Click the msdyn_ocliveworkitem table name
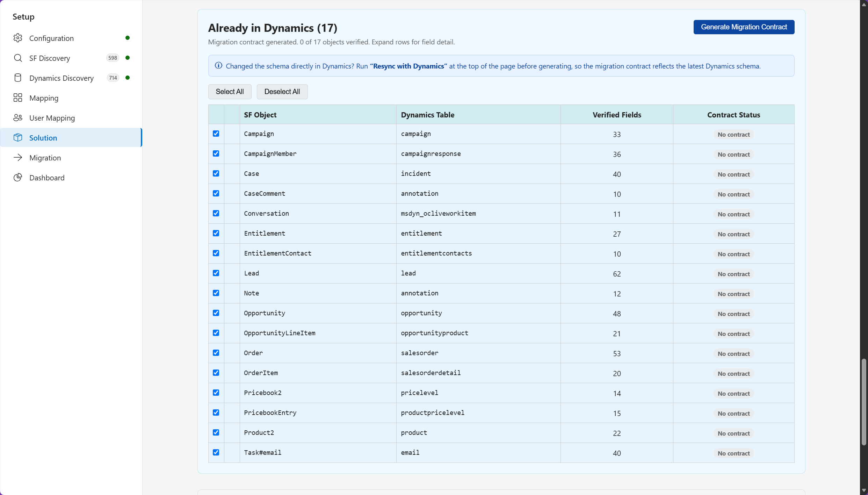 pos(438,213)
